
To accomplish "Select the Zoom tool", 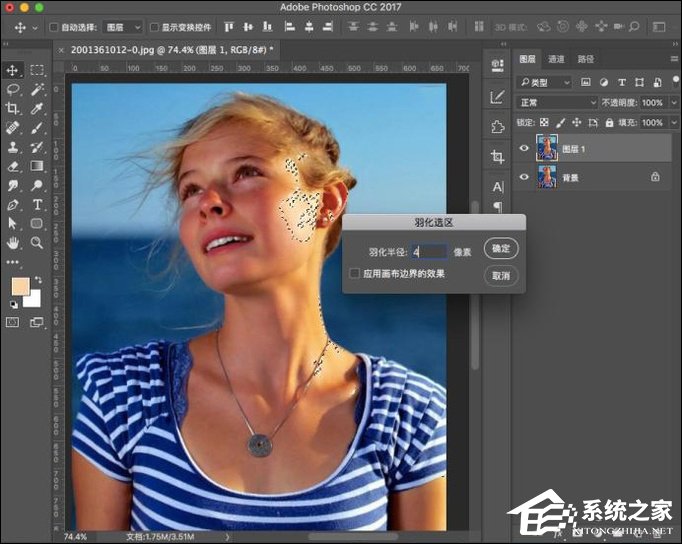I will click(x=37, y=243).
